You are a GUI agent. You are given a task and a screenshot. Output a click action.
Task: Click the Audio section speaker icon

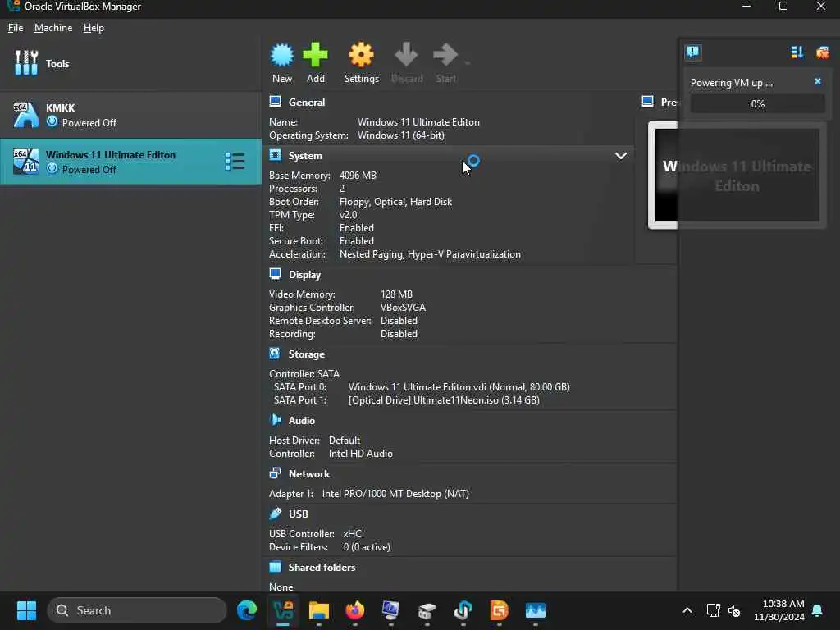pyautogui.click(x=276, y=420)
